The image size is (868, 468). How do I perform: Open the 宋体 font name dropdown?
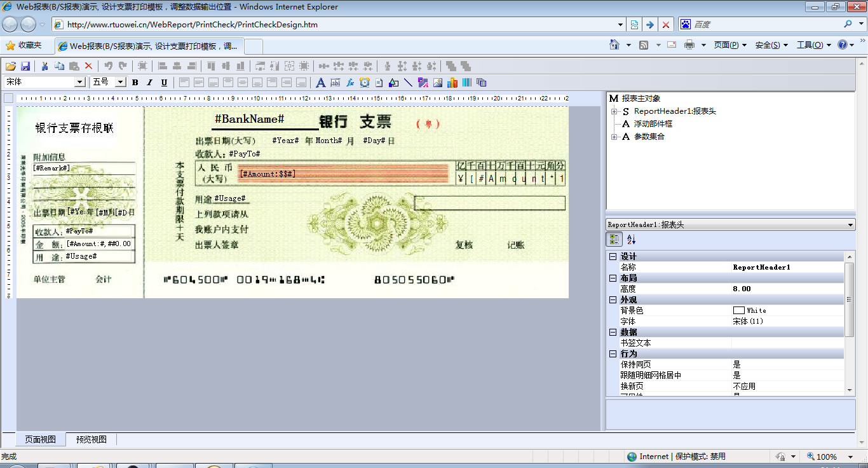click(x=80, y=82)
